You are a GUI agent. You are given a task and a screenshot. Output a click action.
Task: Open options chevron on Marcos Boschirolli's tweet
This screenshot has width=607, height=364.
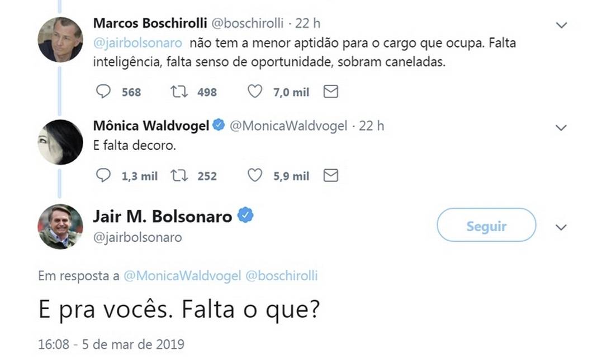pyautogui.click(x=562, y=25)
